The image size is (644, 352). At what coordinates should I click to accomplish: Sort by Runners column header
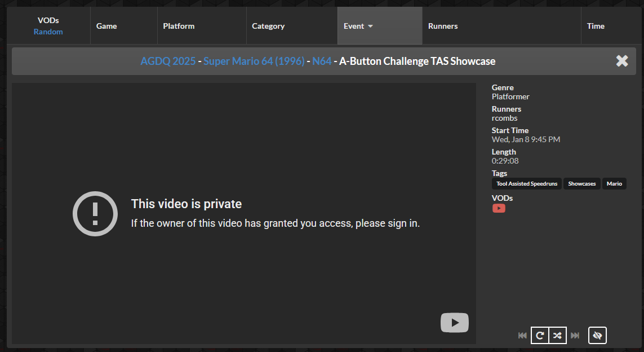501,26
